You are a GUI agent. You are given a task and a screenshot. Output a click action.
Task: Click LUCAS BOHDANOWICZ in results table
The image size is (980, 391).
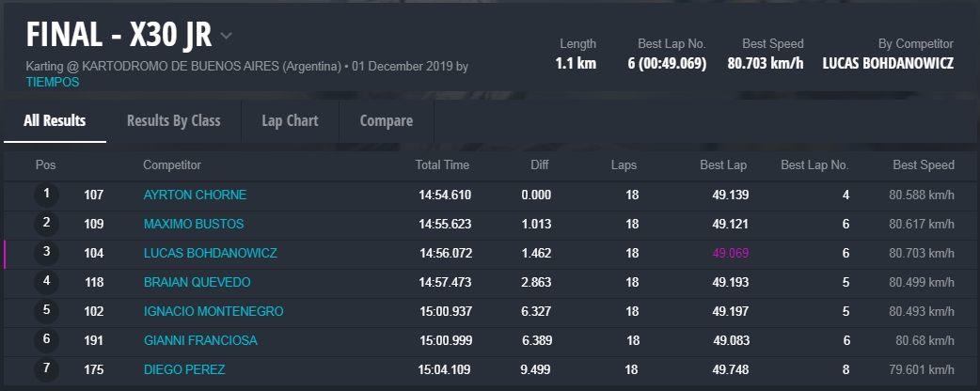[x=210, y=254]
